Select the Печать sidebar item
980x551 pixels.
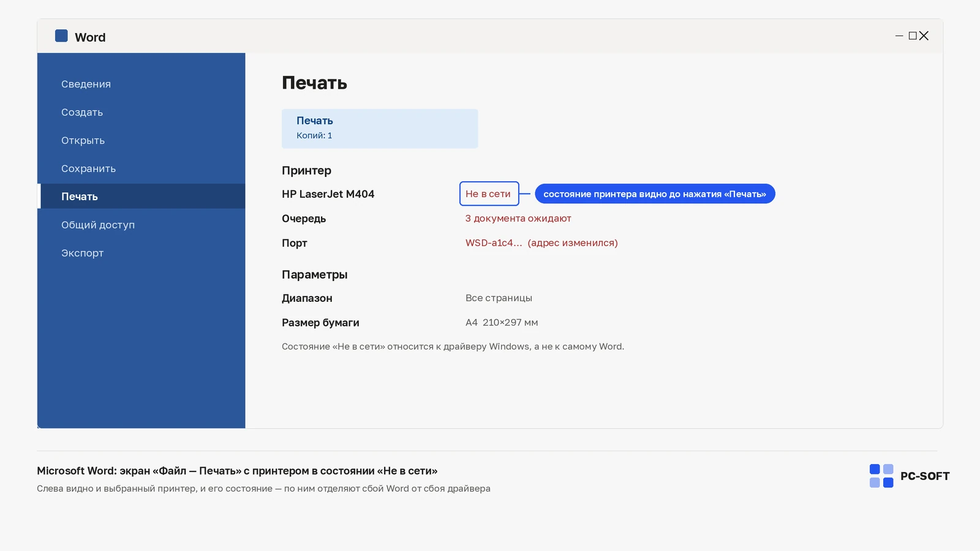point(141,197)
